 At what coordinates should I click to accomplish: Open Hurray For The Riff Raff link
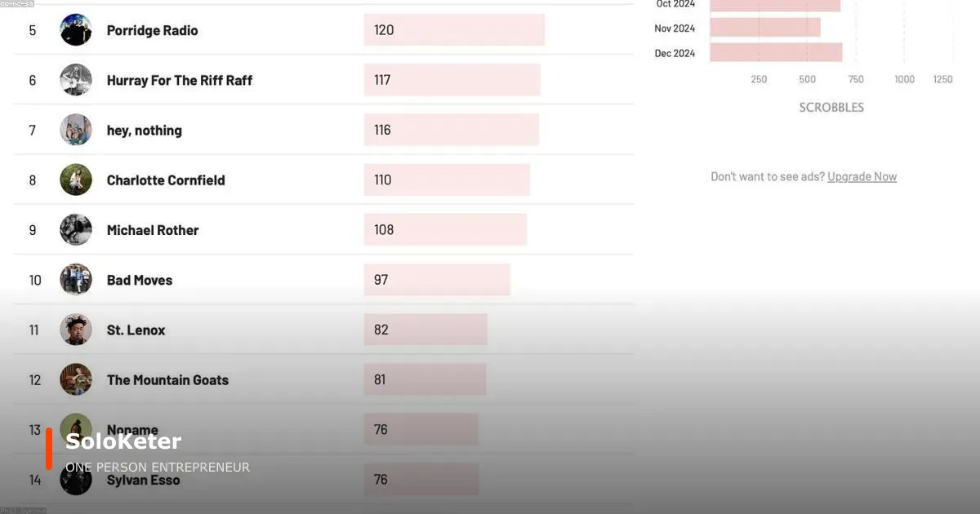(180, 80)
